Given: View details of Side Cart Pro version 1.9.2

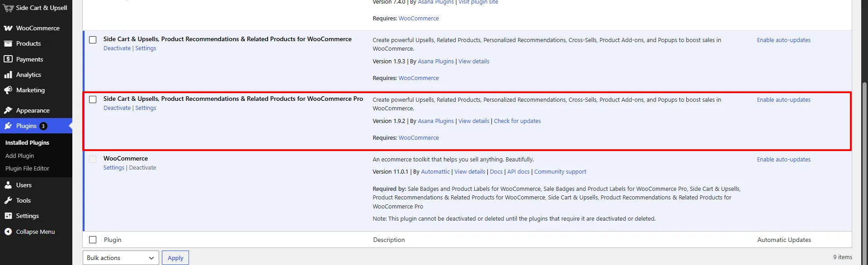Looking at the screenshot, I should pos(474,121).
